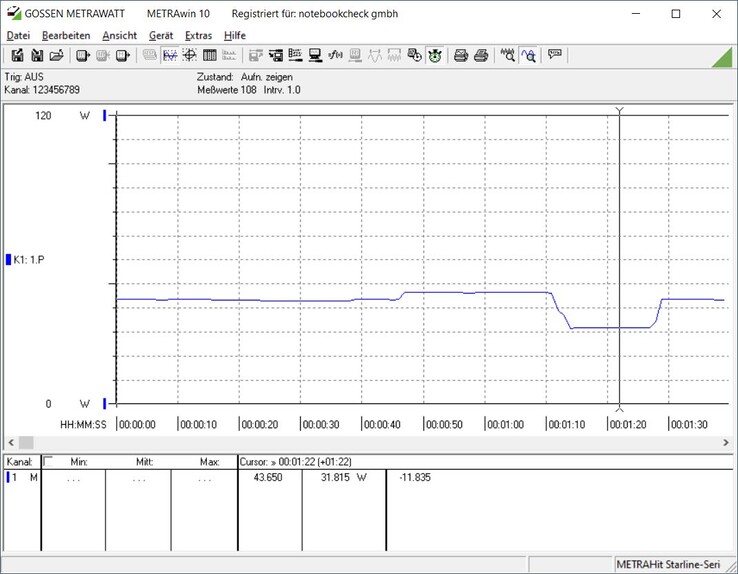Open the Hilfe menu

(235, 36)
